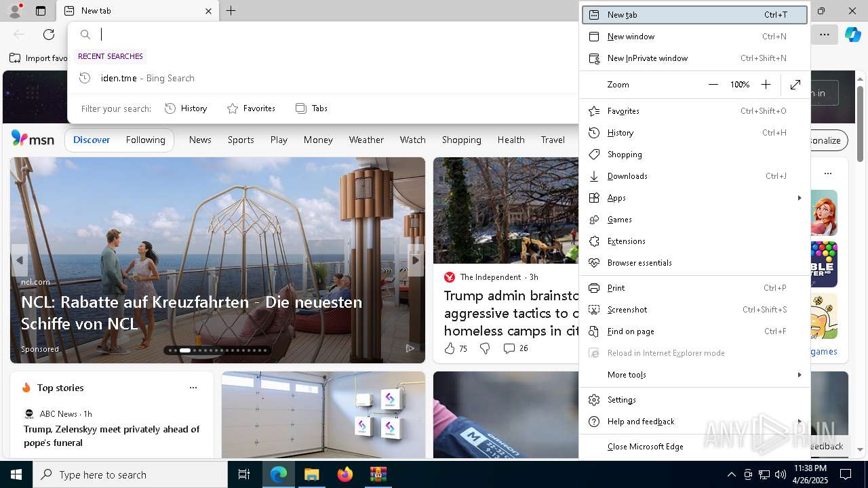Open Shopping menu item

click(x=695, y=155)
